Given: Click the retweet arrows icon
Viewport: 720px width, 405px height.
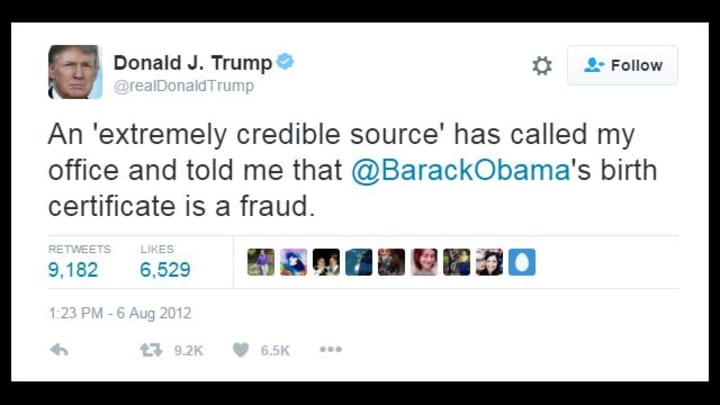Looking at the screenshot, I should point(151,350).
